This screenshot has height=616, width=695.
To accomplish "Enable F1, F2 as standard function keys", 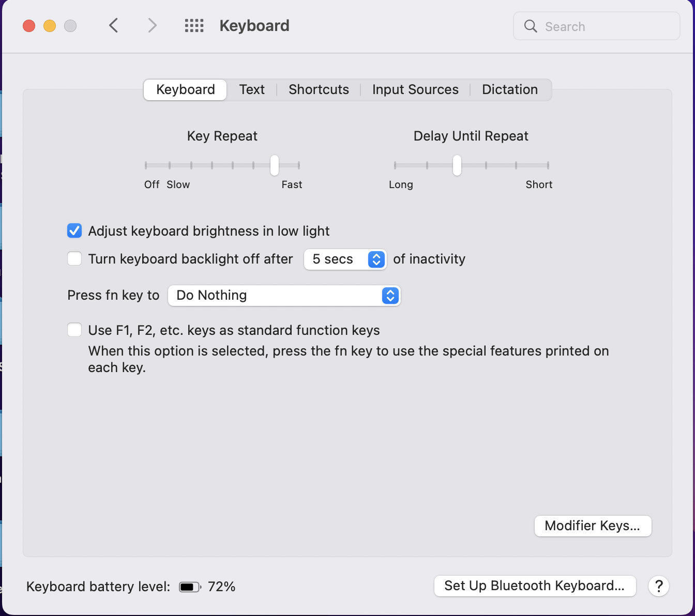I will pyautogui.click(x=74, y=330).
